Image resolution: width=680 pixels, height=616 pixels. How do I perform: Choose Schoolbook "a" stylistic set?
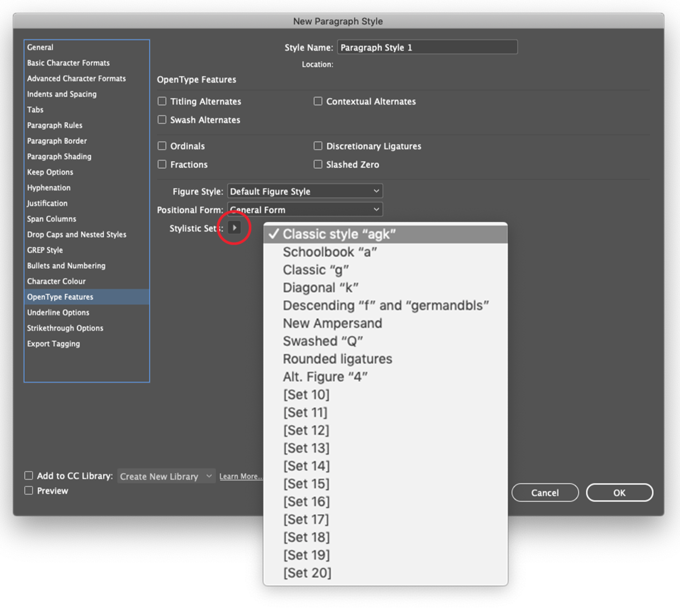330,252
